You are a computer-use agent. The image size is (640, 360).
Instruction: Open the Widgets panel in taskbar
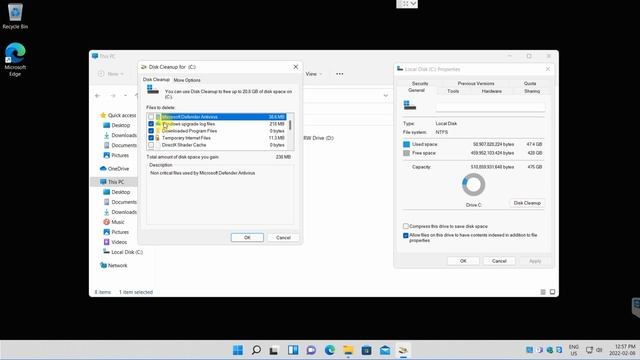pos(293,350)
